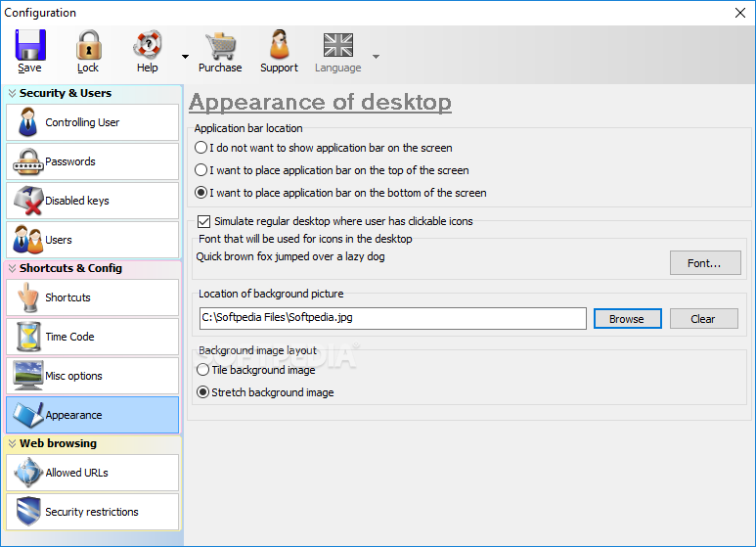Viewport: 756px width, 547px height.
Task: Collapse the Security & Users group
Action: point(12,93)
